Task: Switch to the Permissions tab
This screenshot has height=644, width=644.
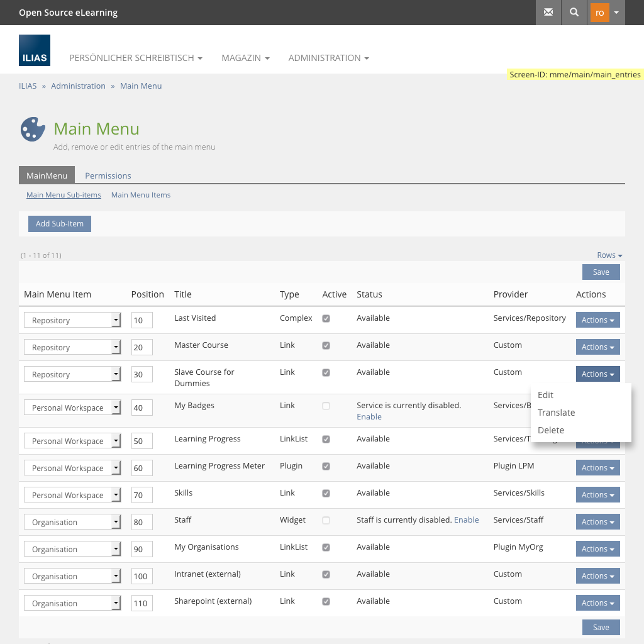Action: click(x=108, y=175)
